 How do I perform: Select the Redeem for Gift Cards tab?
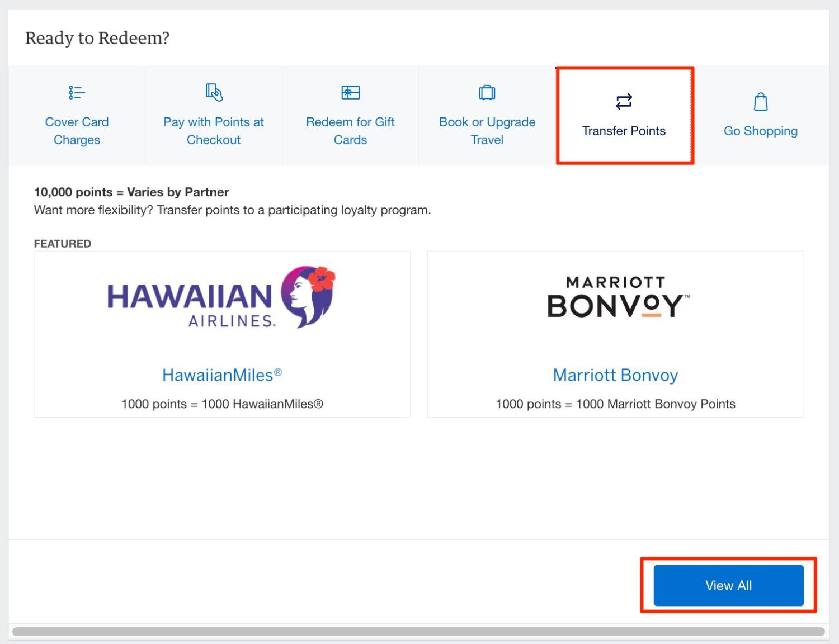pyautogui.click(x=350, y=131)
